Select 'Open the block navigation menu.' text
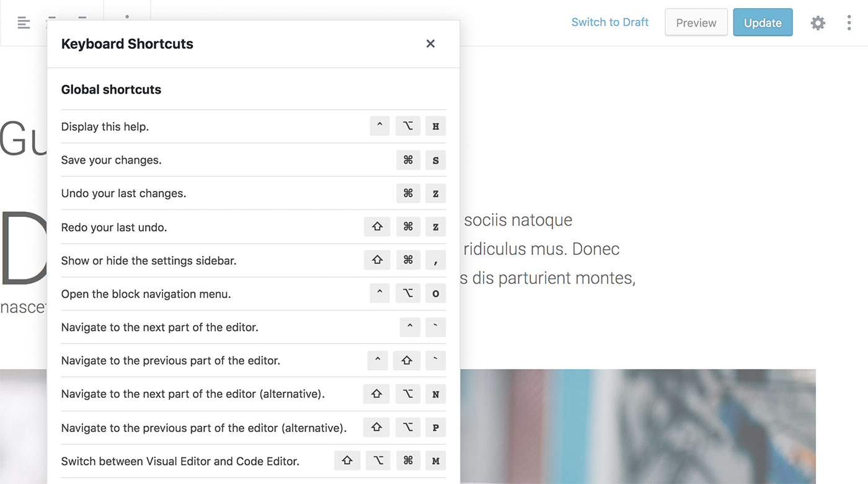 (x=146, y=294)
